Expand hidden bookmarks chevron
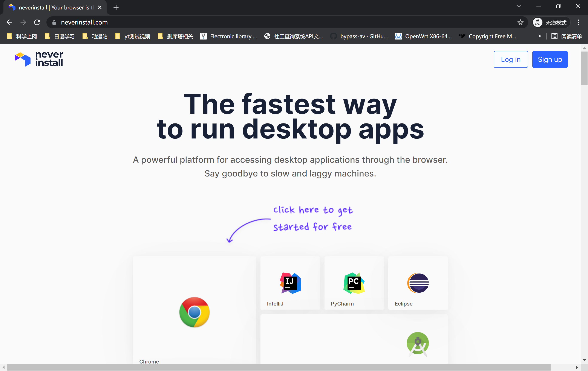The height and width of the screenshot is (371, 588). 540,36
